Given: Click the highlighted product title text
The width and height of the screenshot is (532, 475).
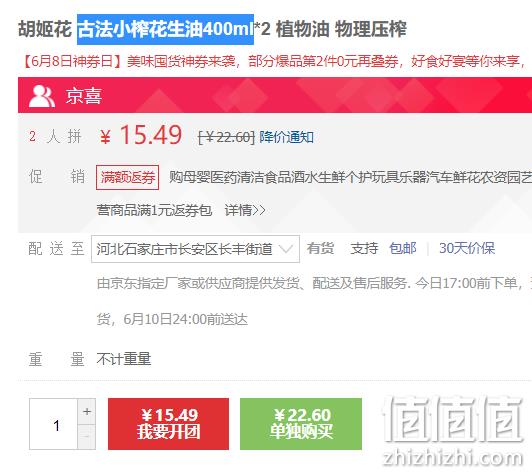Looking at the screenshot, I should [165, 30].
